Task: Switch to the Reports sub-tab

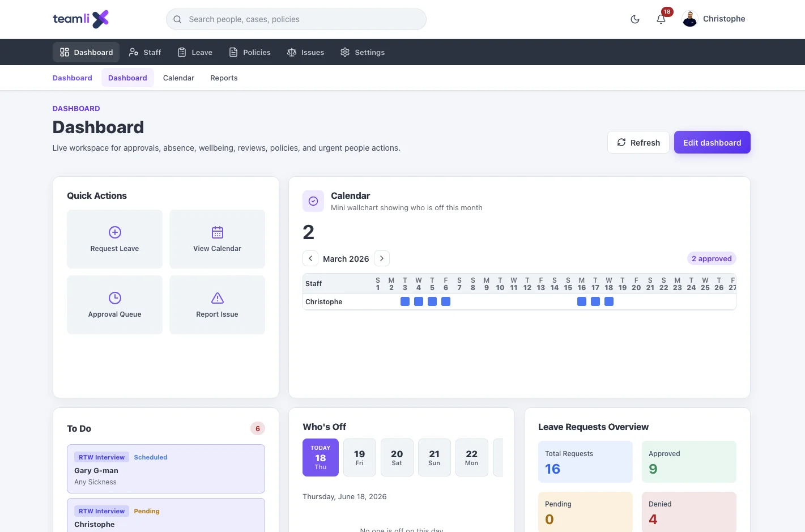Action: click(224, 78)
